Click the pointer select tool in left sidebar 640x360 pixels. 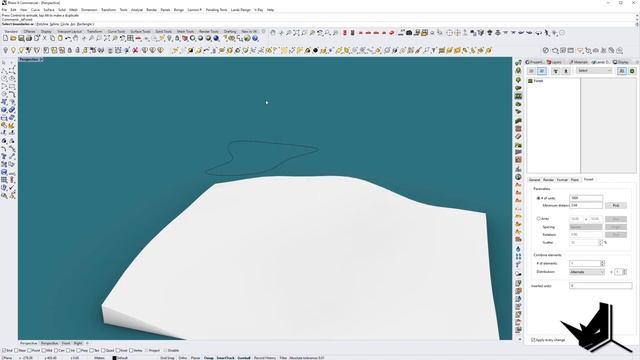[4, 63]
